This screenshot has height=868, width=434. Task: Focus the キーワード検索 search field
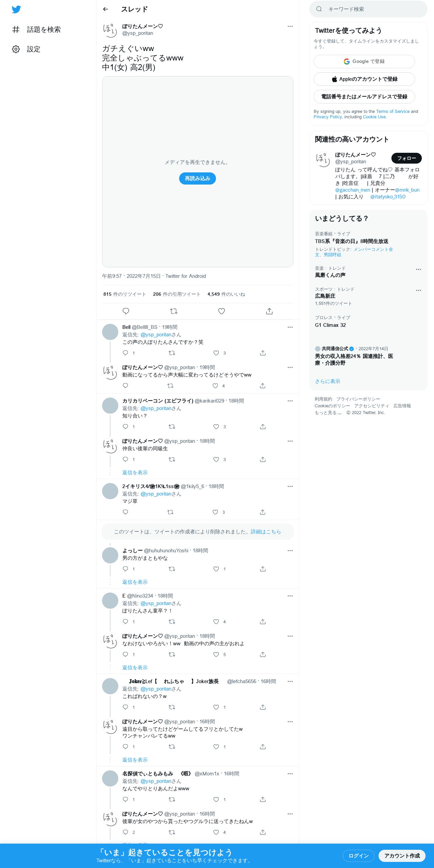click(x=368, y=9)
